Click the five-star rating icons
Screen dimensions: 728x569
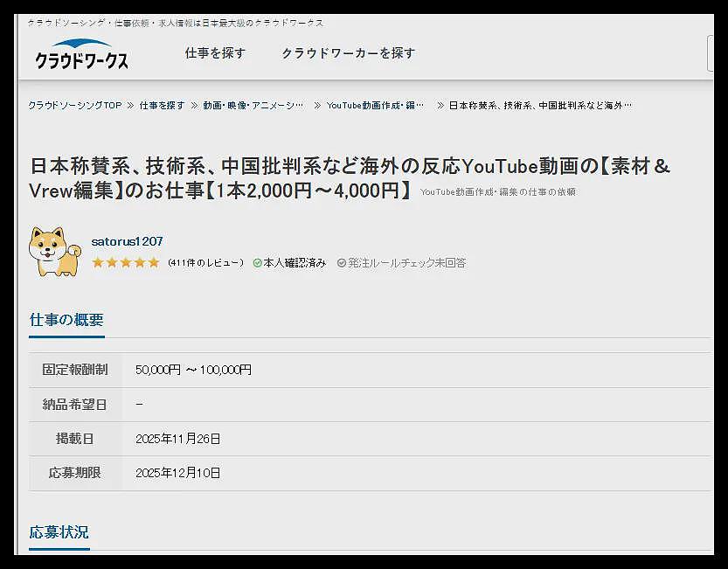[125, 263]
